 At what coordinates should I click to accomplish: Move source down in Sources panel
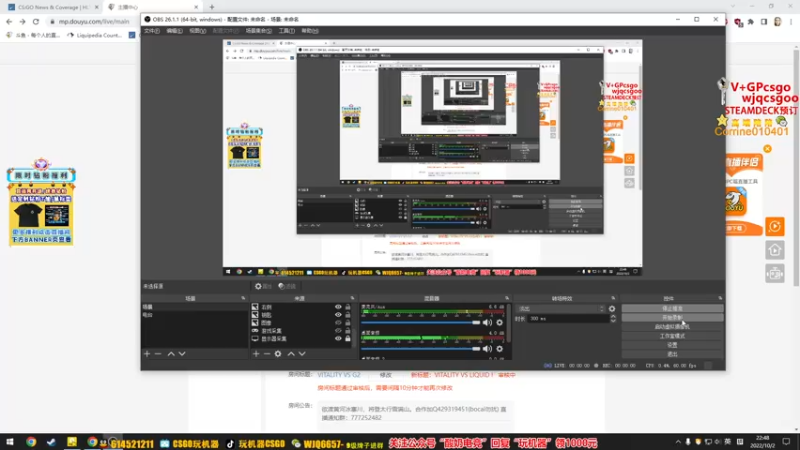pyautogui.click(x=302, y=354)
